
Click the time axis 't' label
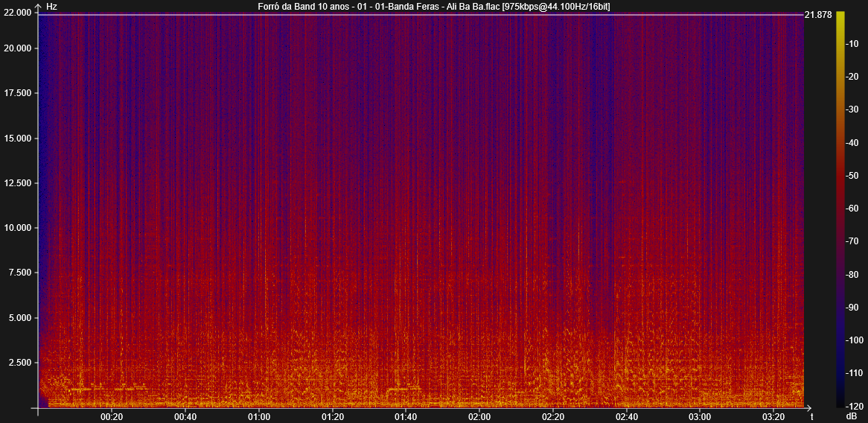pyautogui.click(x=811, y=416)
